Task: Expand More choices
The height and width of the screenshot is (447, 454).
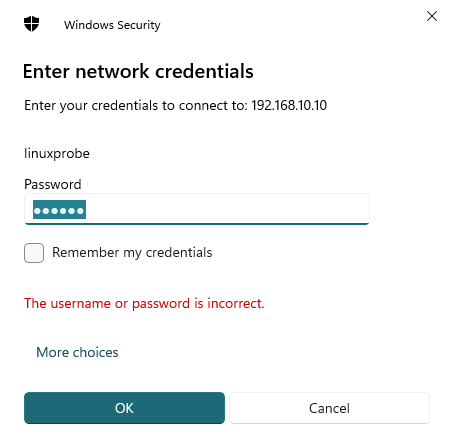Action: (77, 352)
